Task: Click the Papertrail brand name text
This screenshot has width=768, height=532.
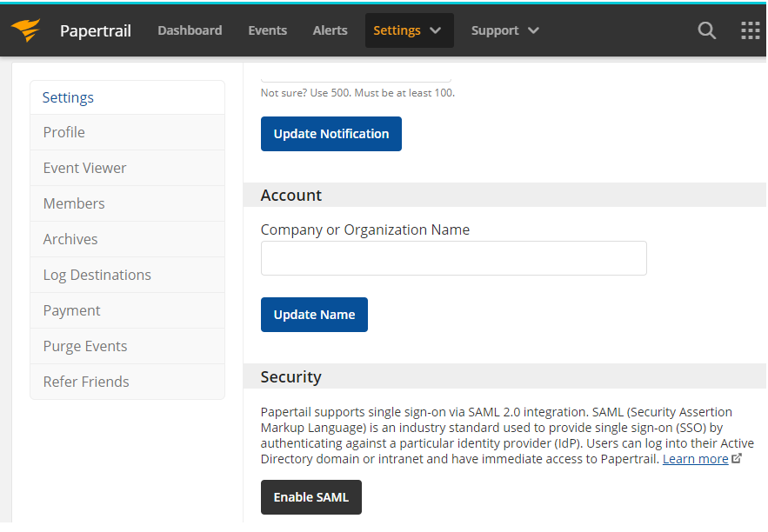Action: [x=96, y=30]
